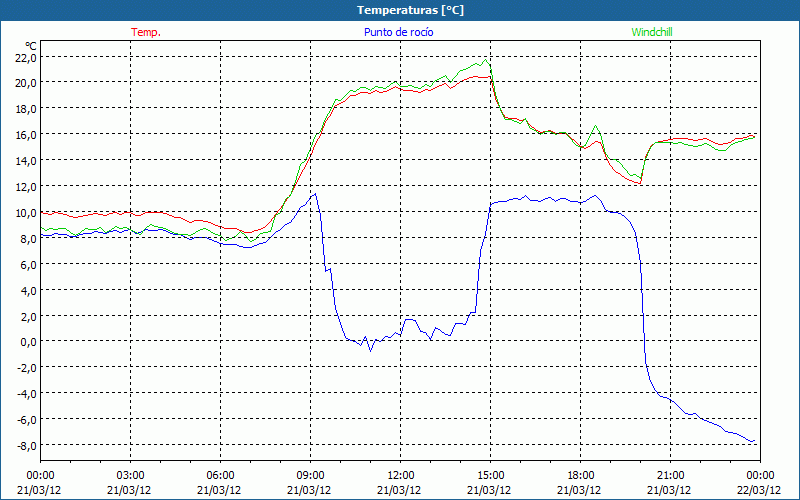Image resolution: width=800 pixels, height=500 pixels.
Task: Click the -4,0 y-axis value
Action: click(x=27, y=394)
